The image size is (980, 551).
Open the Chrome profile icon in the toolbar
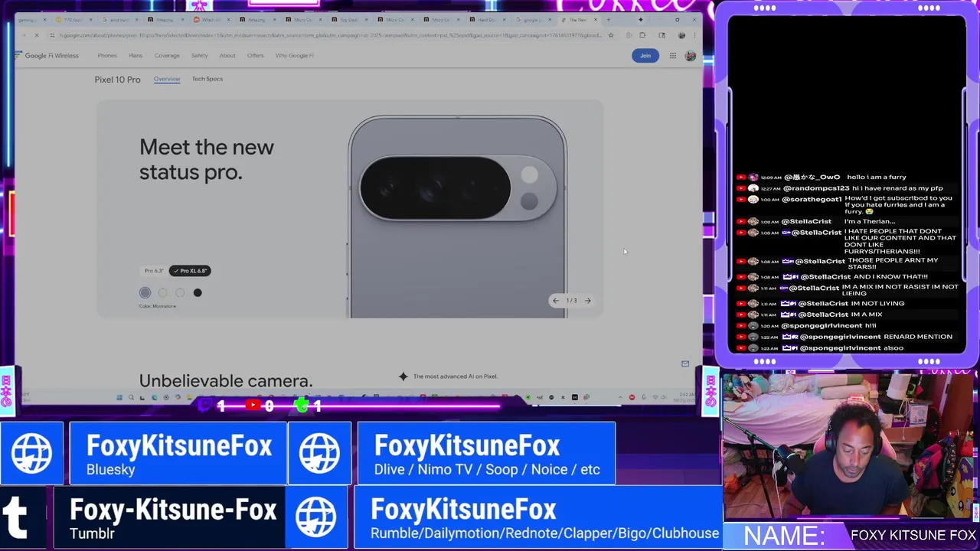(681, 35)
